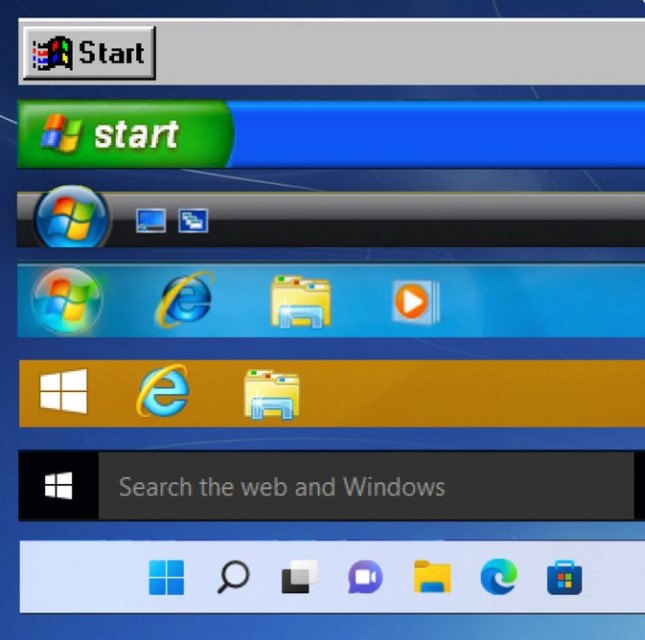Open Task View on Windows 11 taskbar
Viewport: 645px width, 640px height.
298,576
